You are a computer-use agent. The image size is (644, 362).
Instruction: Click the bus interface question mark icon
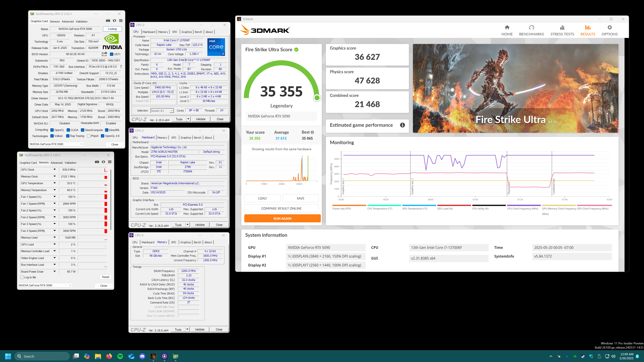(121, 66)
